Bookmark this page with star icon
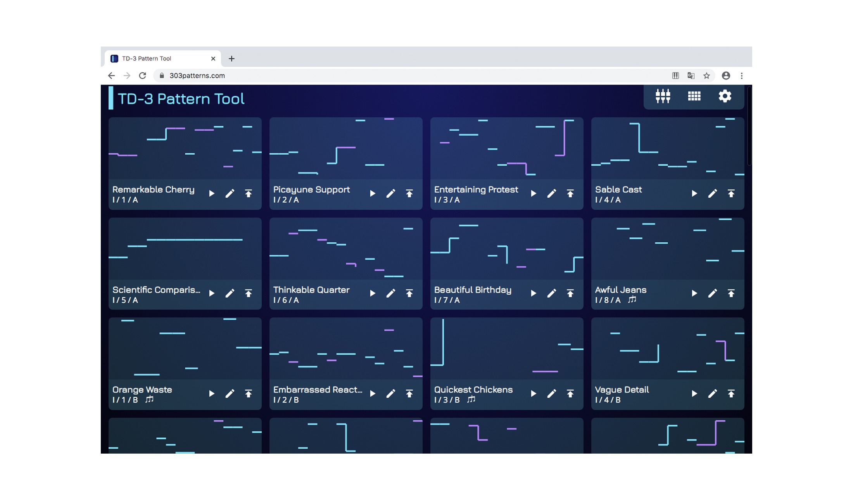Viewport: 853px width, 504px height. click(706, 76)
